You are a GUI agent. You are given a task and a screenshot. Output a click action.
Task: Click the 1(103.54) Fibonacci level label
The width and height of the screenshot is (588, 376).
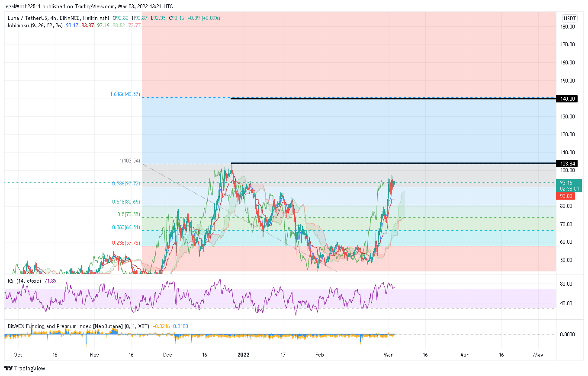[x=130, y=161]
